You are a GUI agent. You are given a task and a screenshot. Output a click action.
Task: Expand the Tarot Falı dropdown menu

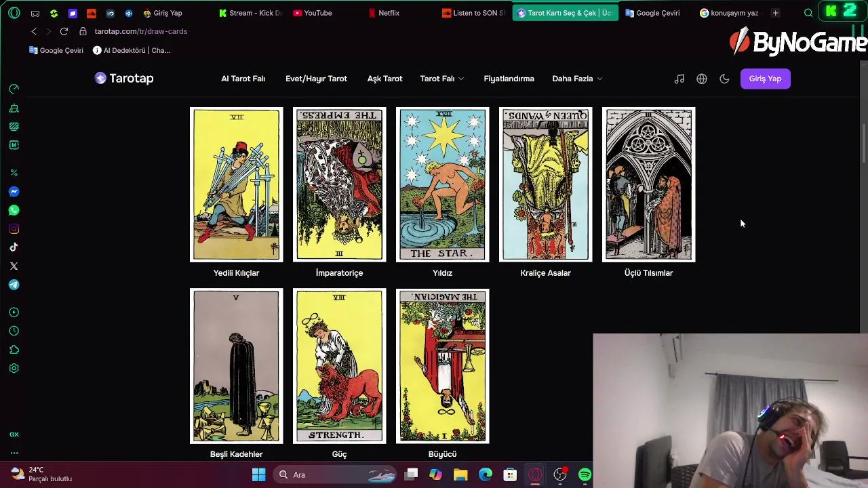tap(442, 79)
